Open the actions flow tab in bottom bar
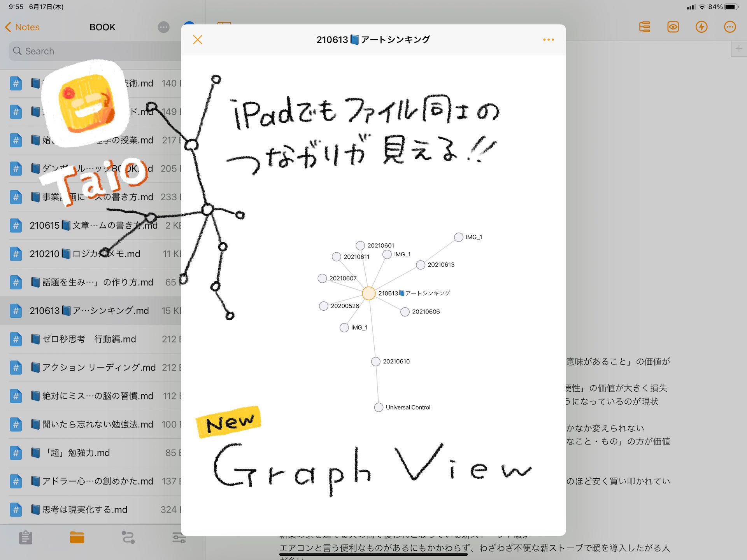The height and width of the screenshot is (560, 747). 128,537
